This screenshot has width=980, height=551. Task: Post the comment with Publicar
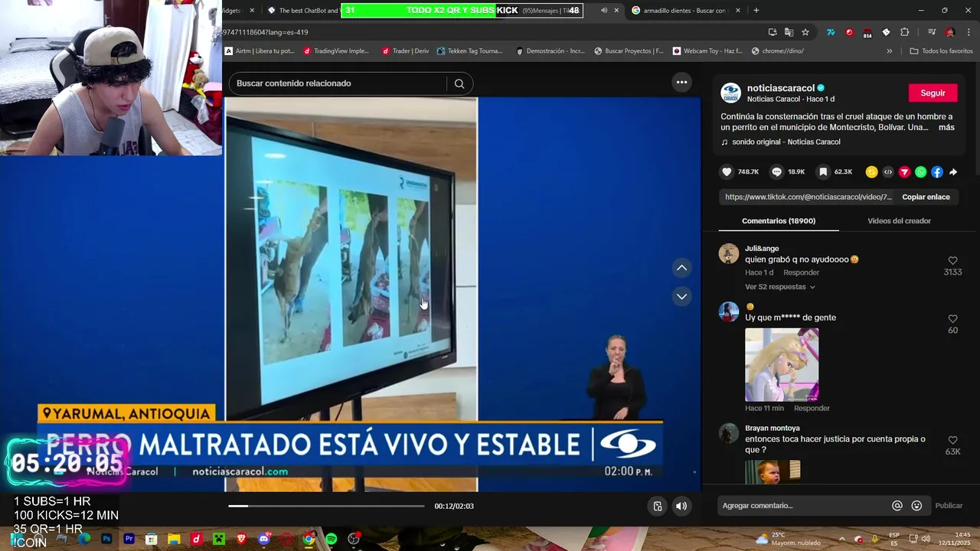[949, 505]
